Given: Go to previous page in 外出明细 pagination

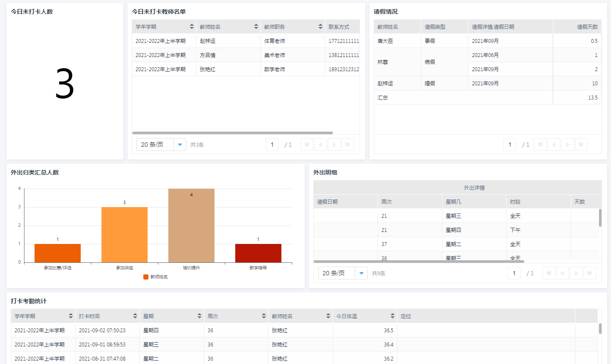Looking at the screenshot, I should [562, 273].
